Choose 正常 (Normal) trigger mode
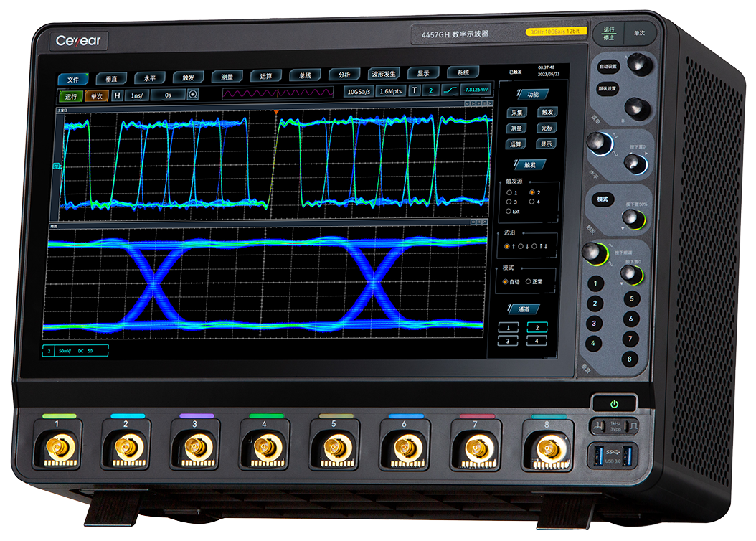Image resolution: width=756 pixels, height=541 pixels. pyautogui.click(x=529, y=281)
